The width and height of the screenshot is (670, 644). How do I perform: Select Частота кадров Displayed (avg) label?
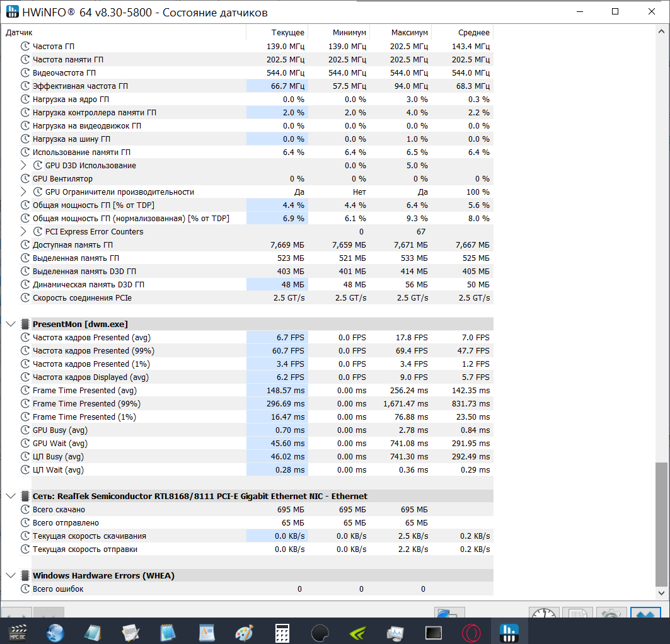[x=91, y=377]
